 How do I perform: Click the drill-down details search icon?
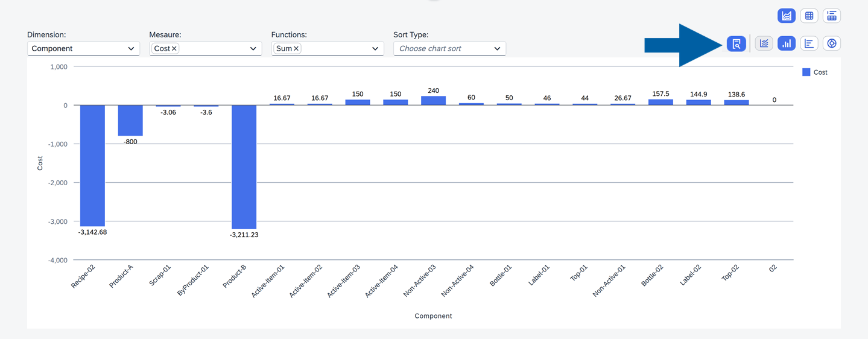[x=736, y=43]
